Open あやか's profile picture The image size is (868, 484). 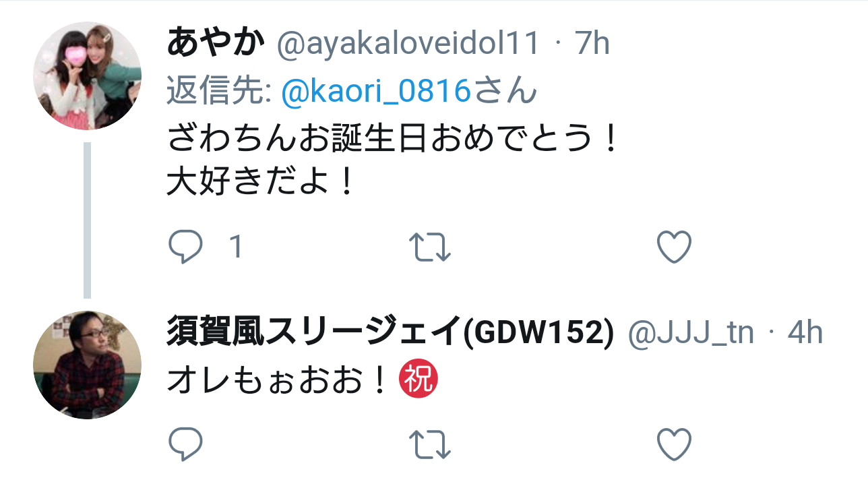[87, 76]
